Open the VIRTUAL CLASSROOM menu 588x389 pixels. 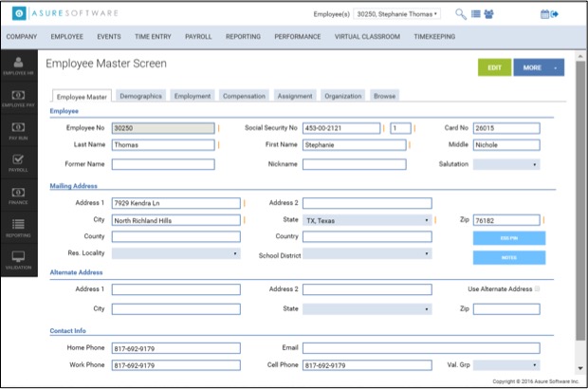(367, 37)
